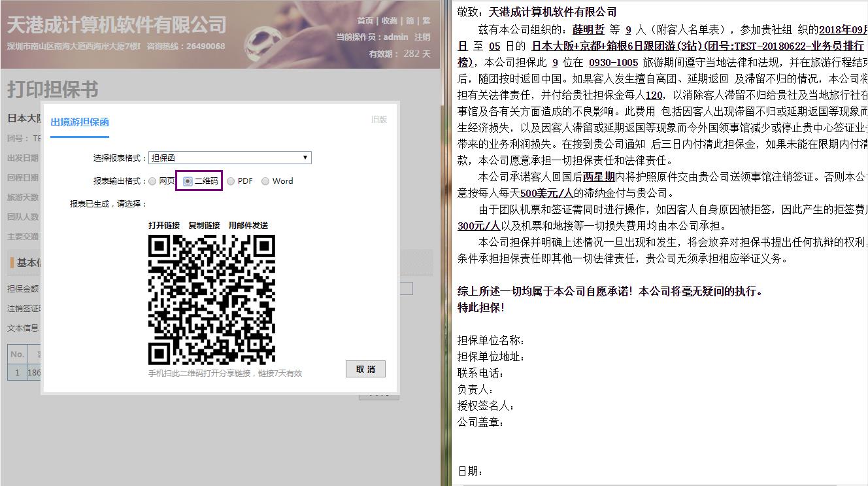
Task: Select the 二维码 output format radio
Action: click(188, 181)
